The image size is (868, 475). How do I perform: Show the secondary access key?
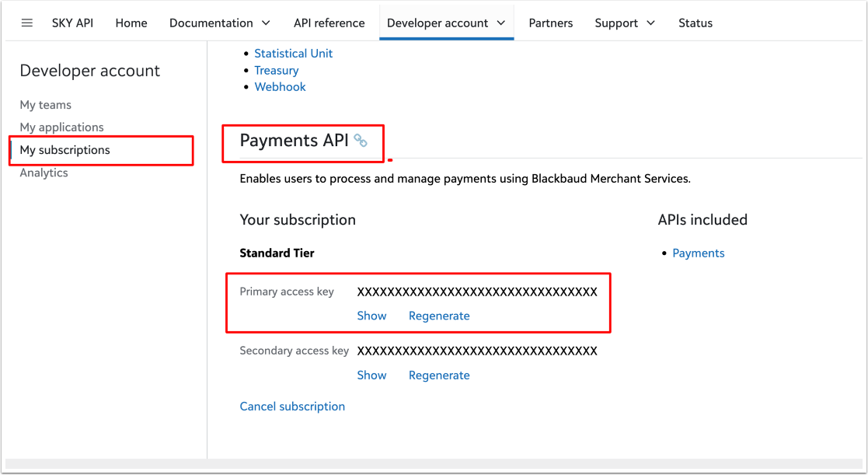coord(371,375)
